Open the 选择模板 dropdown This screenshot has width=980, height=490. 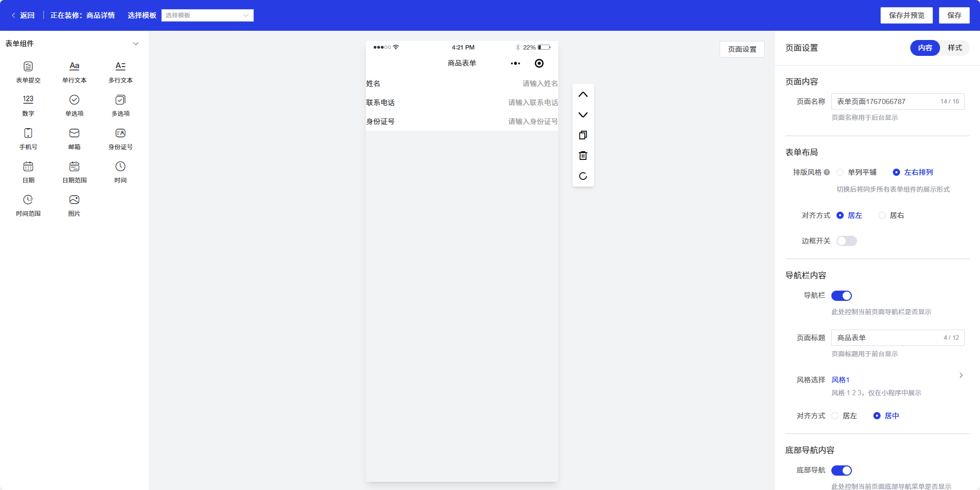[207, 15]
